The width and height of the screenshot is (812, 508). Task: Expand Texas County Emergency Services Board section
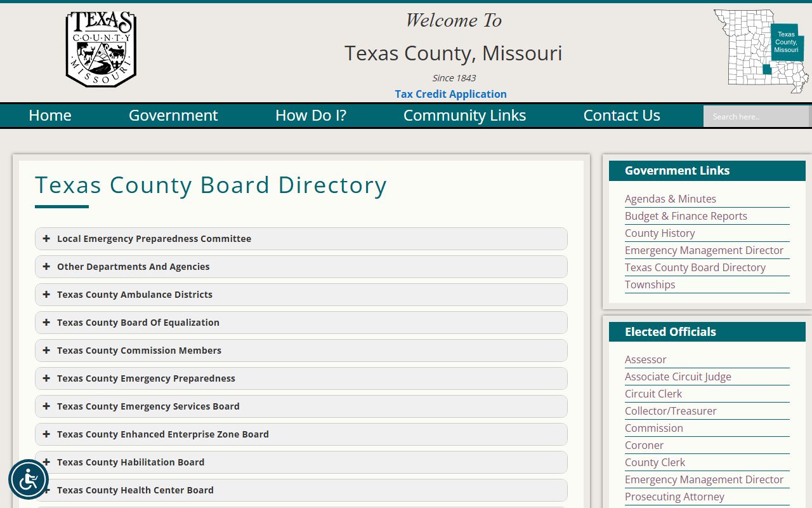301,406
